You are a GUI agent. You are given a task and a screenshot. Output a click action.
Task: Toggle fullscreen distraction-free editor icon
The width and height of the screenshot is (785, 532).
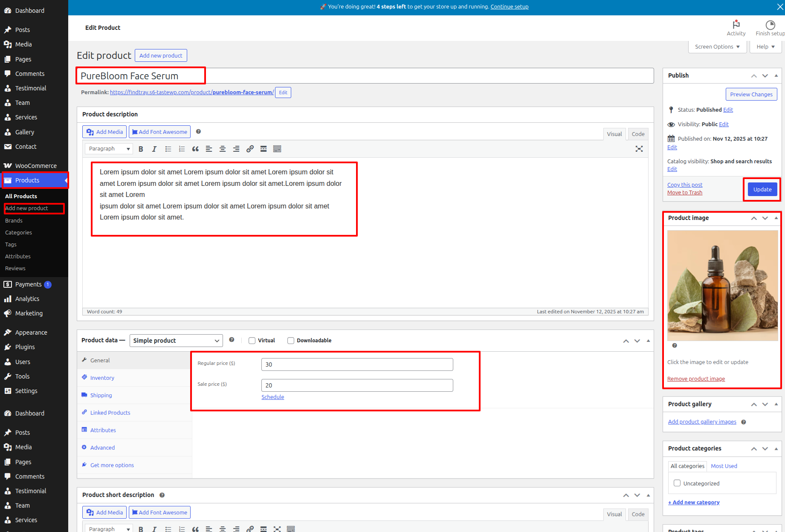[639, 149]
